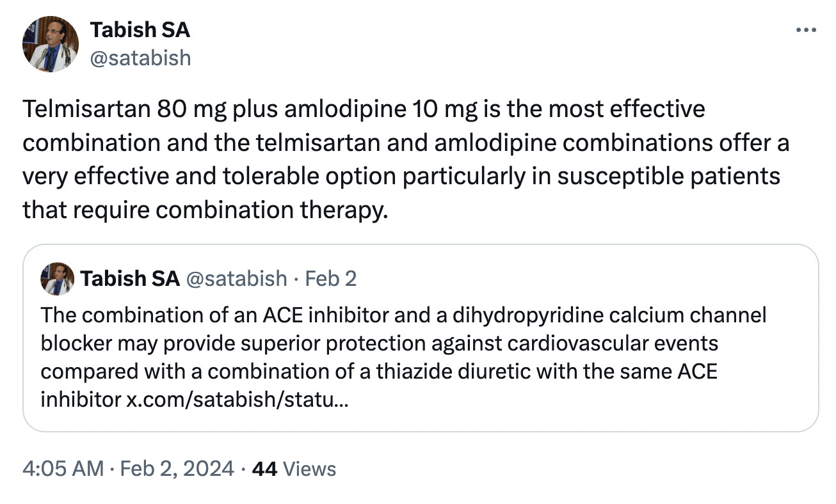Select the @satabish handle inside the quoted tweet
The image size is (836, 504).
(x=236, y=278)
